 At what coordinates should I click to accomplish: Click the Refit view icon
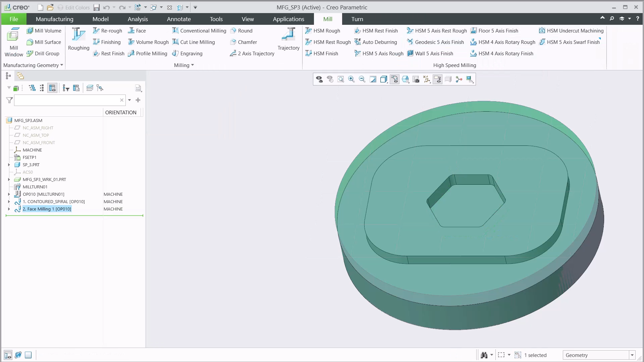click(340, 79)
